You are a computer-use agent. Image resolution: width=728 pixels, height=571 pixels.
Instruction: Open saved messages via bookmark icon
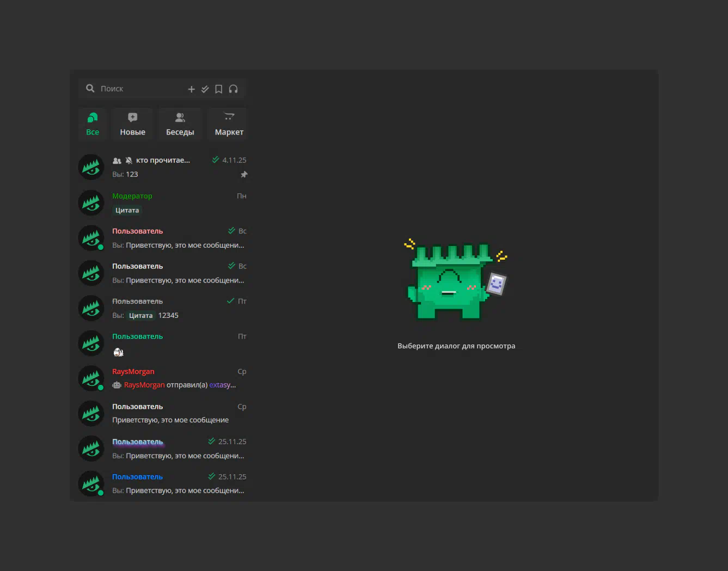coord(218,89)
